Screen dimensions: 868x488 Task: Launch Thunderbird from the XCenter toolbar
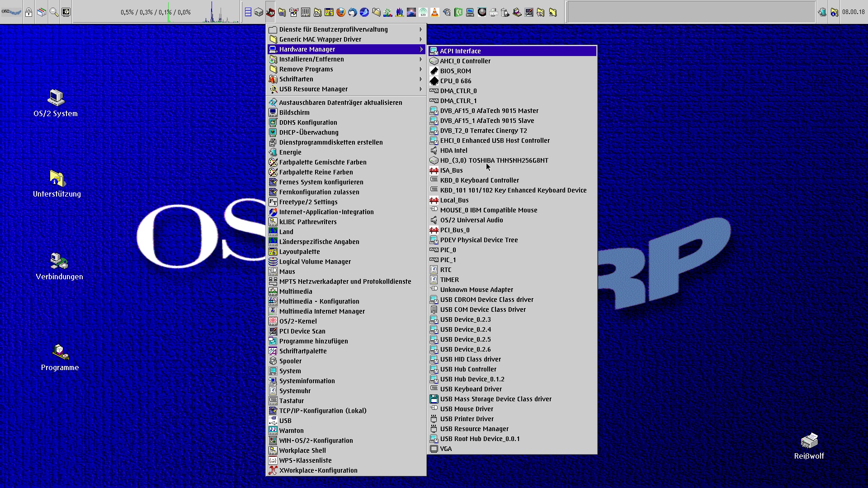pyautogui.click(x=353, y=12)
